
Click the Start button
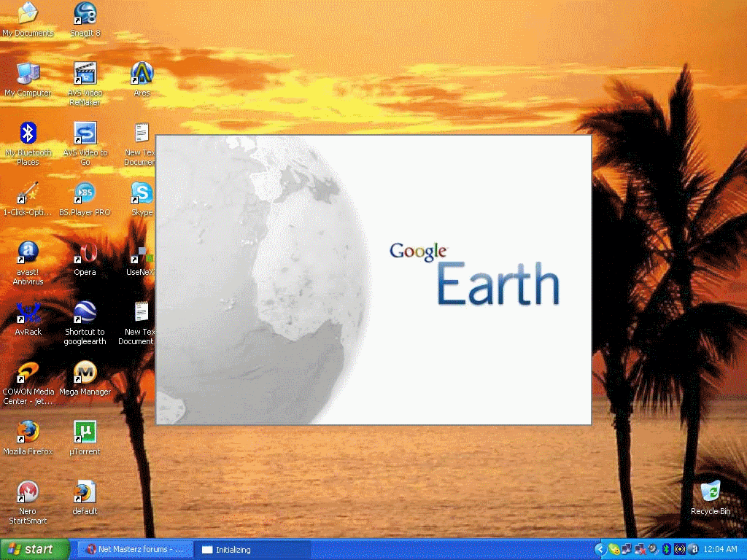click(x=34, y=549)
